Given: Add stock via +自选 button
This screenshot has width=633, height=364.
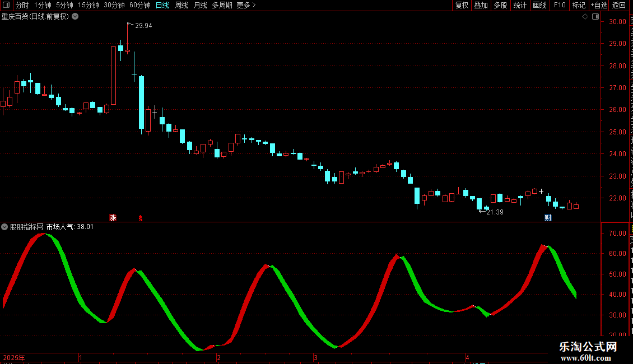Looking at the screenshot, I should pyautogui.click(x=599, y=5).
